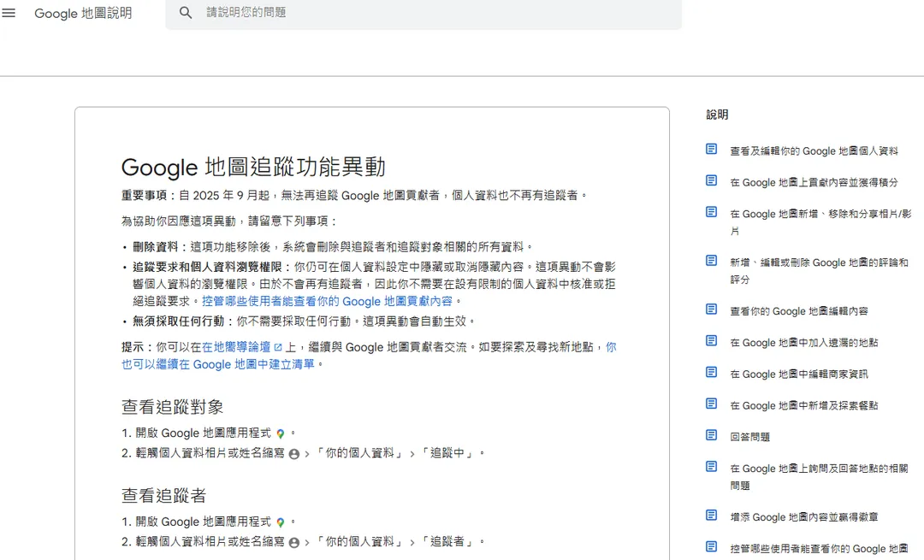Click the bold text 無須採取任何行動
Image resolution: width=924 pixels, height=560 pixels.
pos(178,321)
